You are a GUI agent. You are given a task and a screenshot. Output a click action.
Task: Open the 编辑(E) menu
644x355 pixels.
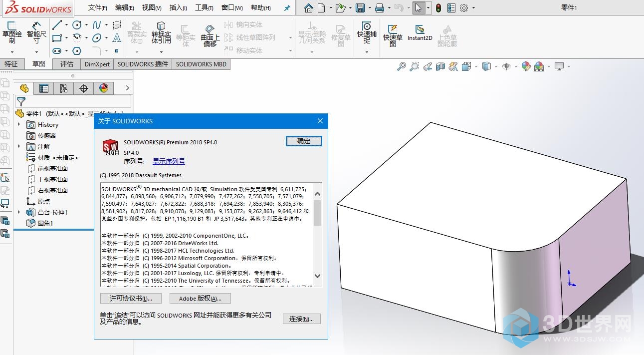click(125, 8)
